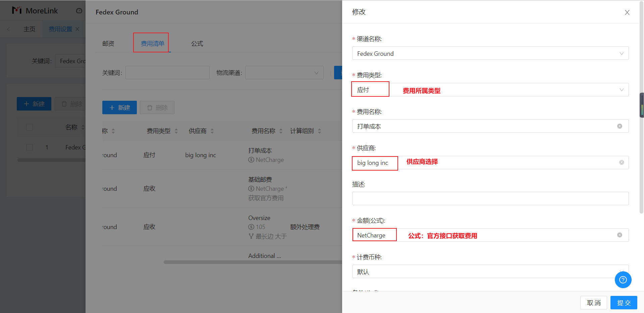The height and width of the screenshot is (313, 644).
Task: Click the horizontal scrollbar under the fee table
Action: 252,262
